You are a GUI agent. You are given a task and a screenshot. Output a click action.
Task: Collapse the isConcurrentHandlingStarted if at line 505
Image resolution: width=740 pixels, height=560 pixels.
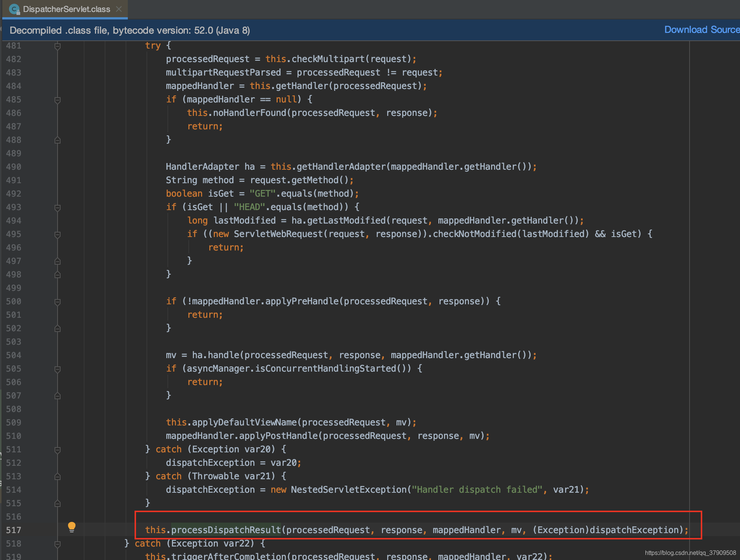[x=58, y=369]
